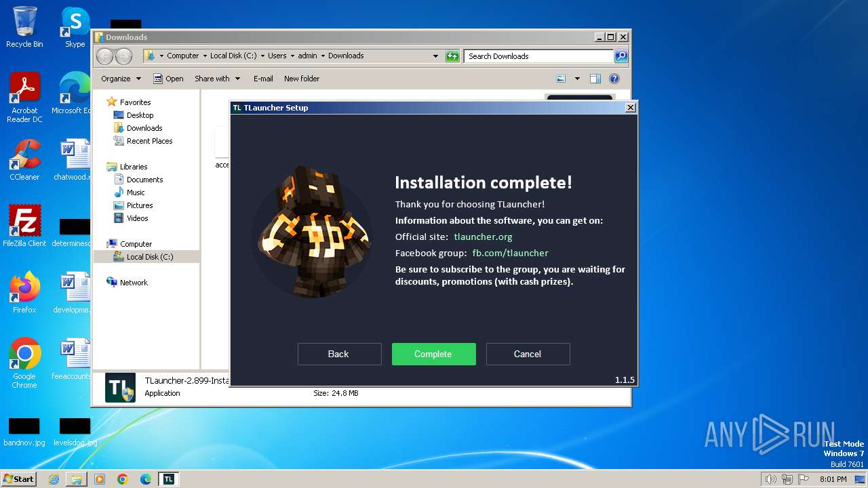The image size is (868, 488).
Task: Open the feeaccounts Word document icon
Action: (x=73, y=359)
